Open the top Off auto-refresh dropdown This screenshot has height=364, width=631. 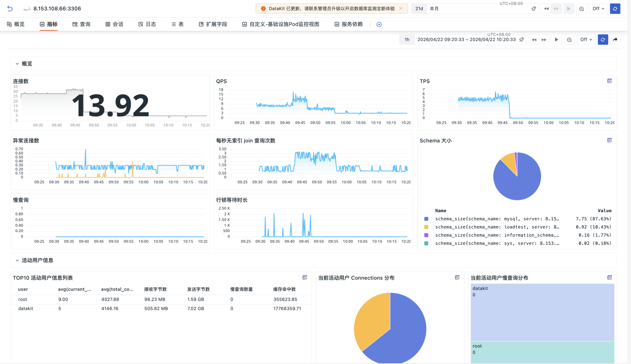[598, 9]
